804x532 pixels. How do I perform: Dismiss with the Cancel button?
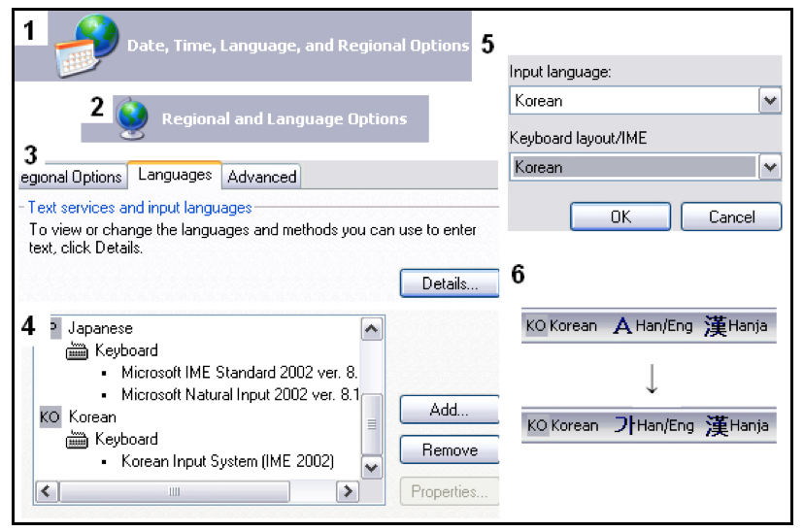pyautogui.click(x=732, y=216)
